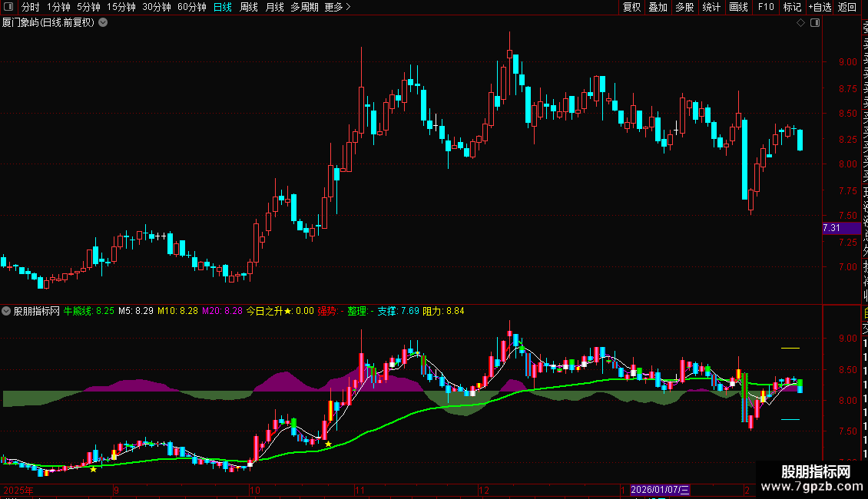The height and width of the screenshot is (499, 868).
Task: Click the M5: 8.29 indicator label
Action: [x=136, y=311]
